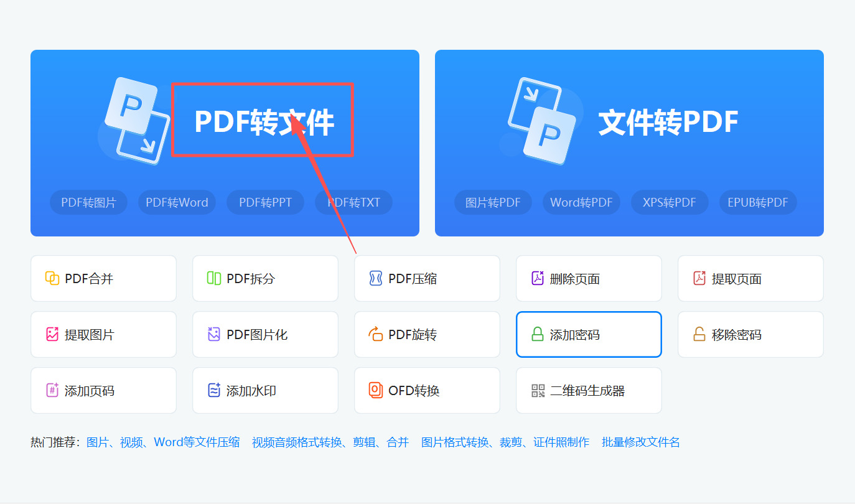This screenshot has width=855, height=504.
Task: Open the 提取图片 extract images icon
Action: [x=52, y=334]
